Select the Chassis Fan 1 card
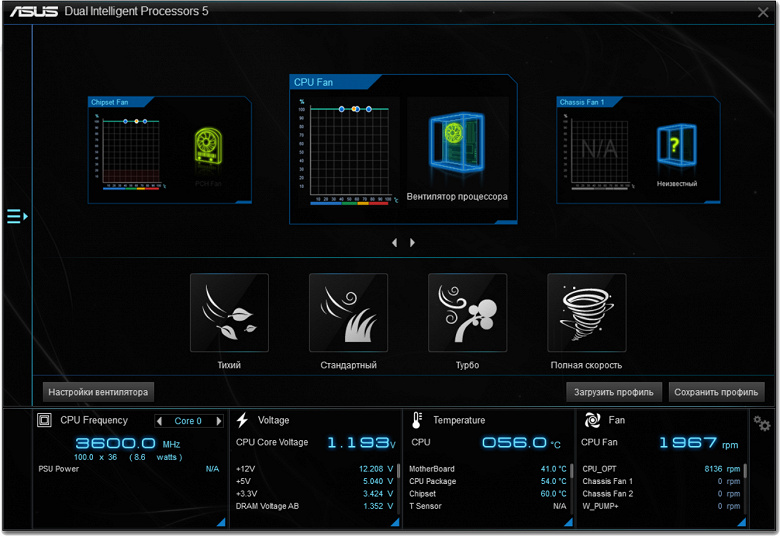Image resolution: width=780 pixels, height=536 pixels. (x=638, y=150)
